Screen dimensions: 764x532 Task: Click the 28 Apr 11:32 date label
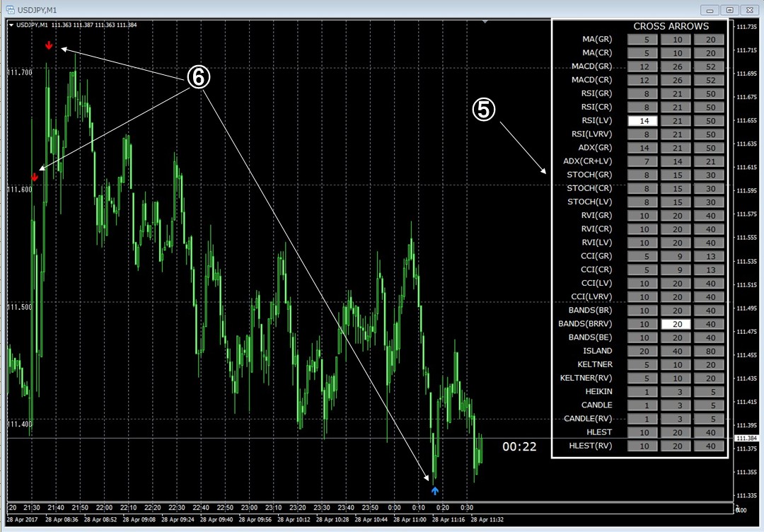pyautogui.click(x=487, y=520)
